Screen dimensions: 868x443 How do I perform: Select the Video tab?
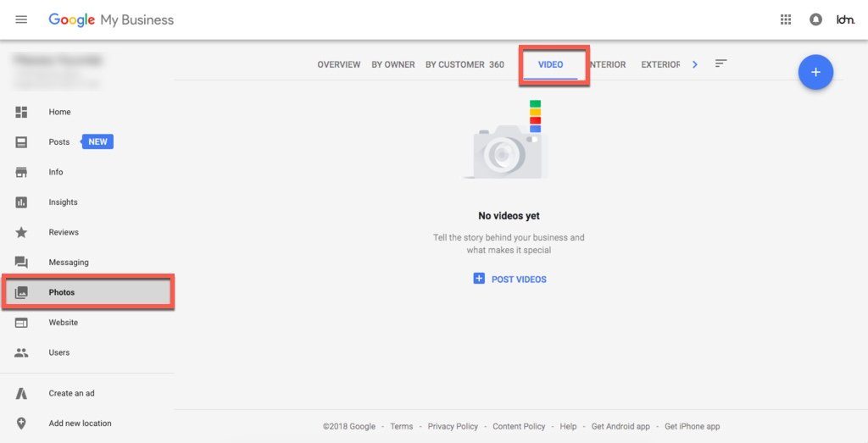[550, 64]
